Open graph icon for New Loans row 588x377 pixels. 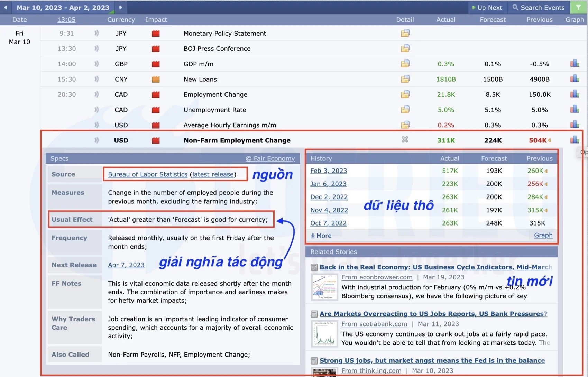(x=575, y=79)
